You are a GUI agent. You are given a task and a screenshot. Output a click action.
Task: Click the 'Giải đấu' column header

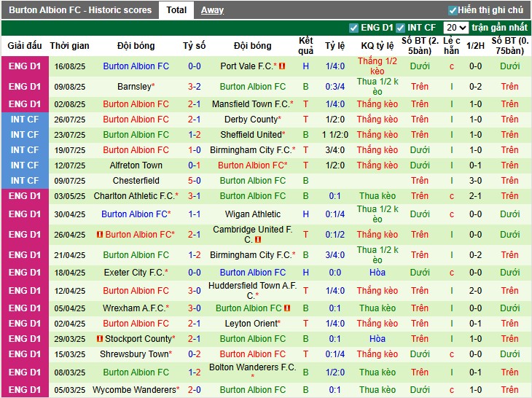point(25,46)
